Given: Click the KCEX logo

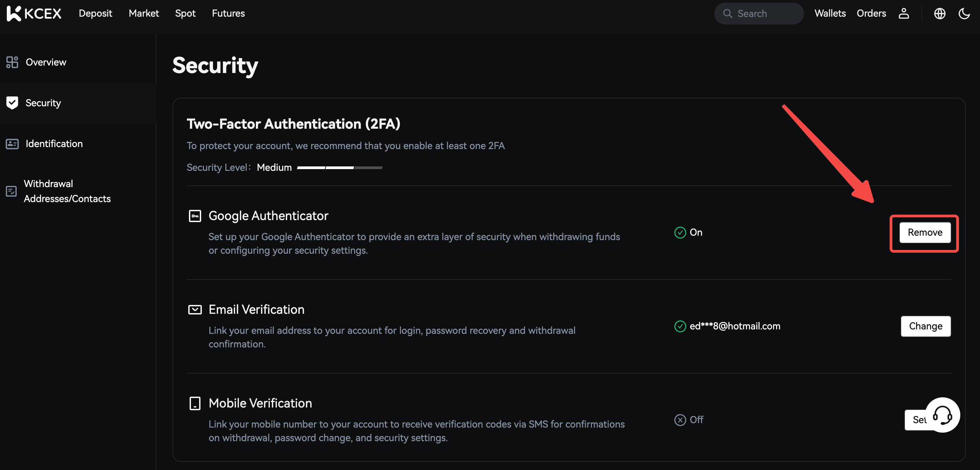Looking at the screenshot, I should pyautogui.click(x=34, y=13).
